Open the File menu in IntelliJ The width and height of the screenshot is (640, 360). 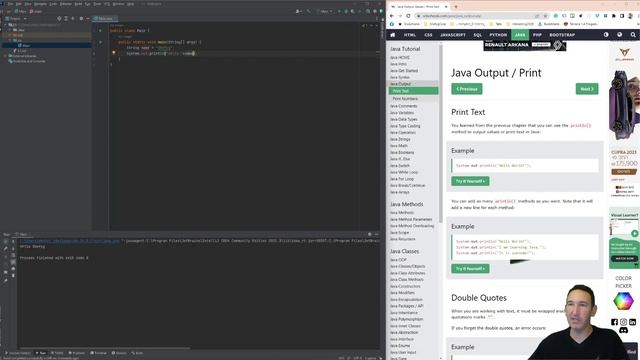(11, 4)
